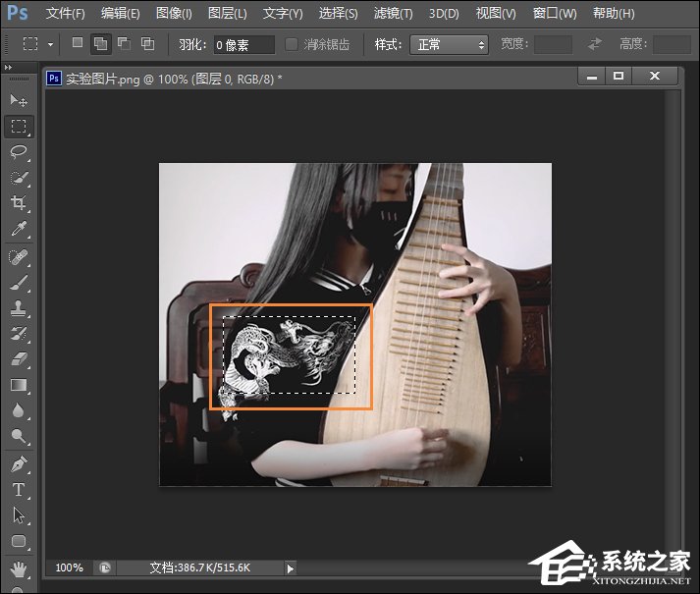Click the 羽化 feather input field

(x=243, y=44)
